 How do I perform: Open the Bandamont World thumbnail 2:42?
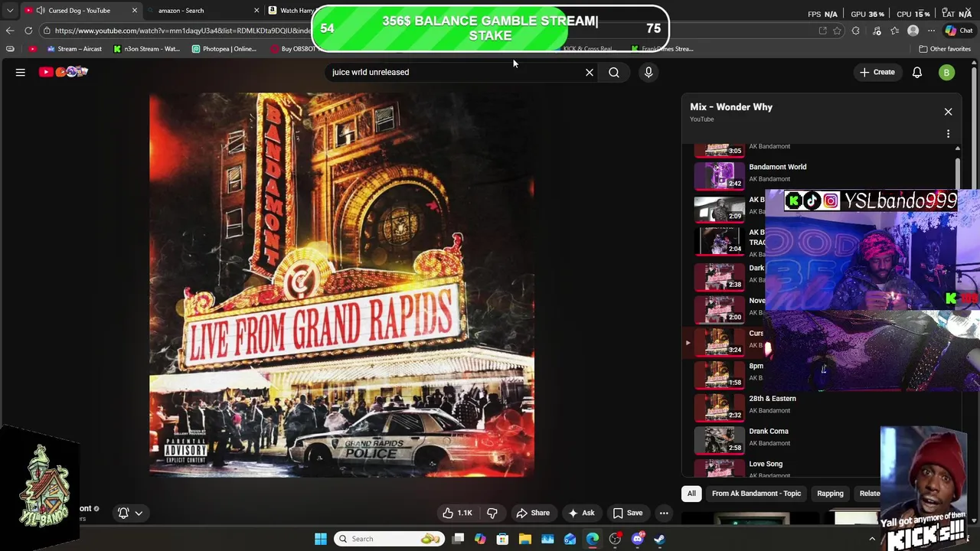coord(719,175)
